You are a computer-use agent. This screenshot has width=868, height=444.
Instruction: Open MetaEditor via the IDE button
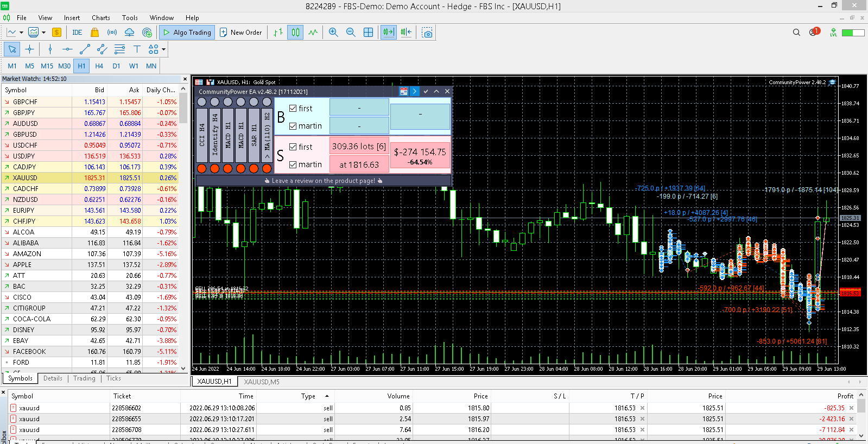pos(77,33)
